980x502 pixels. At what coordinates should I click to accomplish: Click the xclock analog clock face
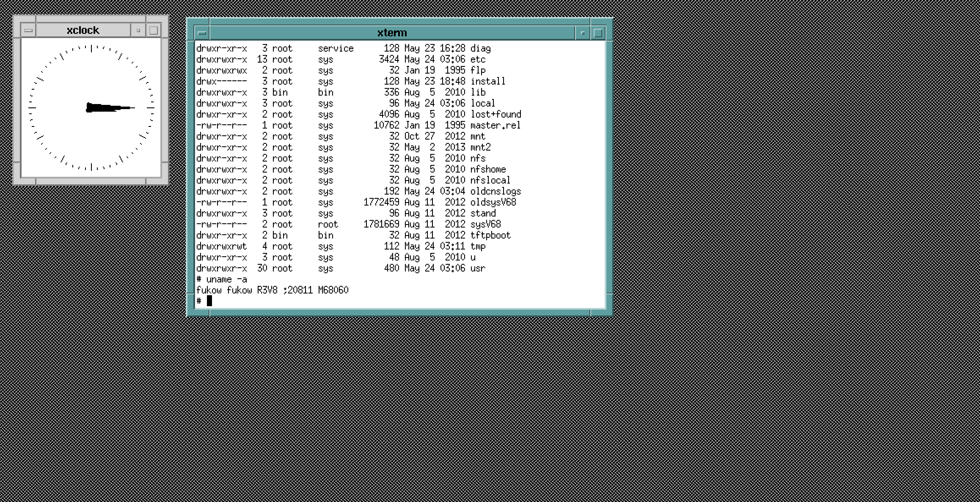coord(91,108)
